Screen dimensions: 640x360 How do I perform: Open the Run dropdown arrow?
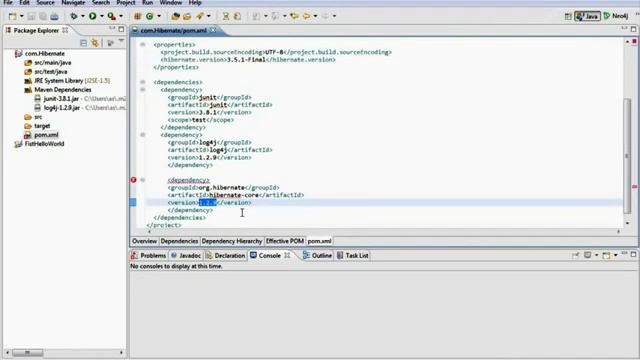tap(102, 16)
